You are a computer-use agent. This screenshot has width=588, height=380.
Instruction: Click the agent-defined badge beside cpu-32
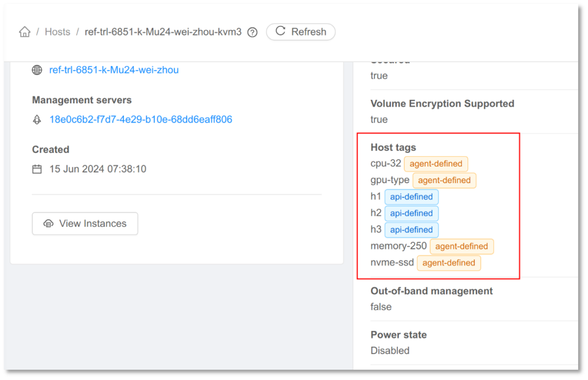436,164
